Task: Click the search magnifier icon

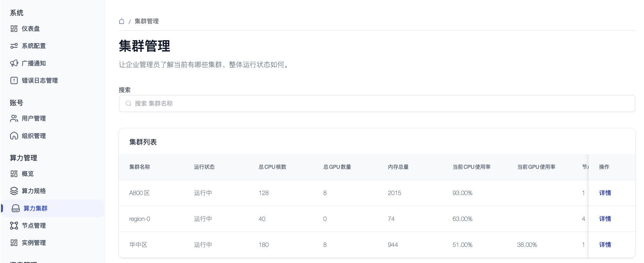Action: click(128, 104)
